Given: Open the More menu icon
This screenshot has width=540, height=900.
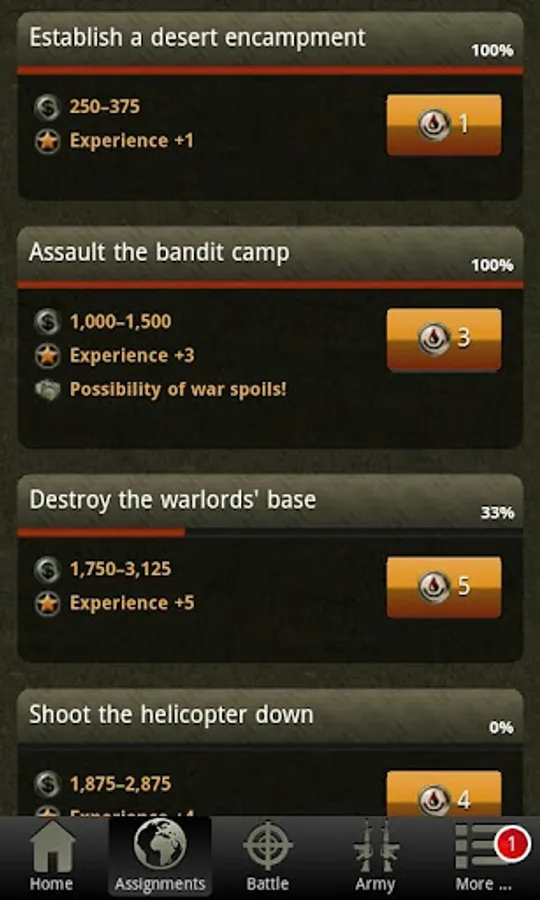Looking at the screenshot, I should click(481, 847).
